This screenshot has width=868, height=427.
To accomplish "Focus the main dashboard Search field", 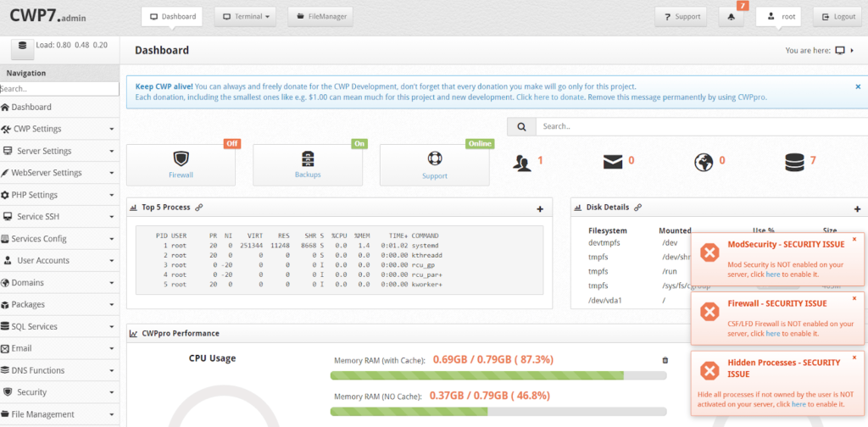I will (701, 127).
